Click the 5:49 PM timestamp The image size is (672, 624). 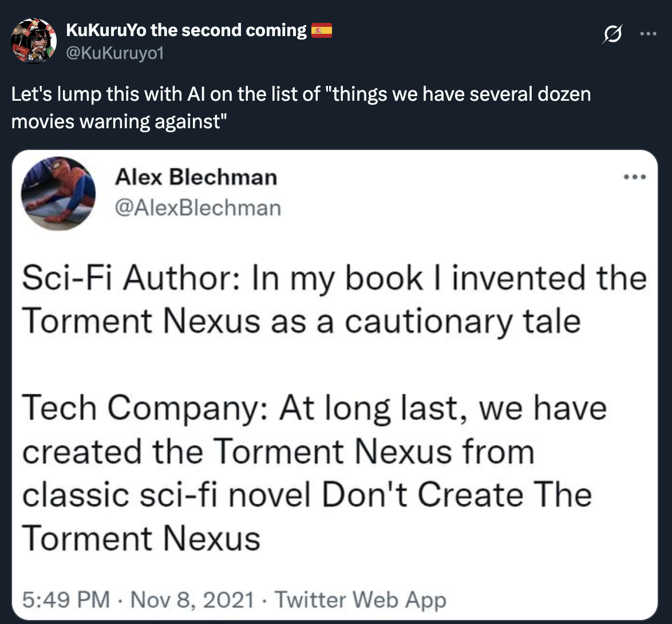pos(65,599)
